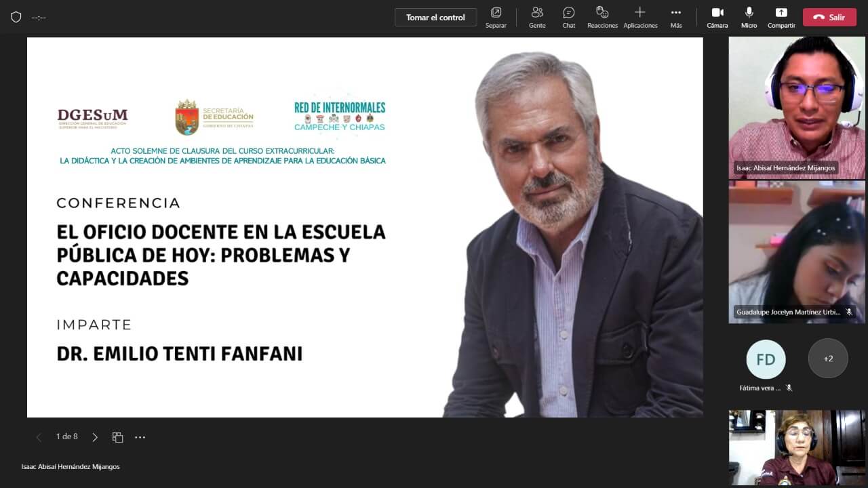Leave the meeting with Salir
Viewport: 868px width, 488px height.
click(829, 18)
